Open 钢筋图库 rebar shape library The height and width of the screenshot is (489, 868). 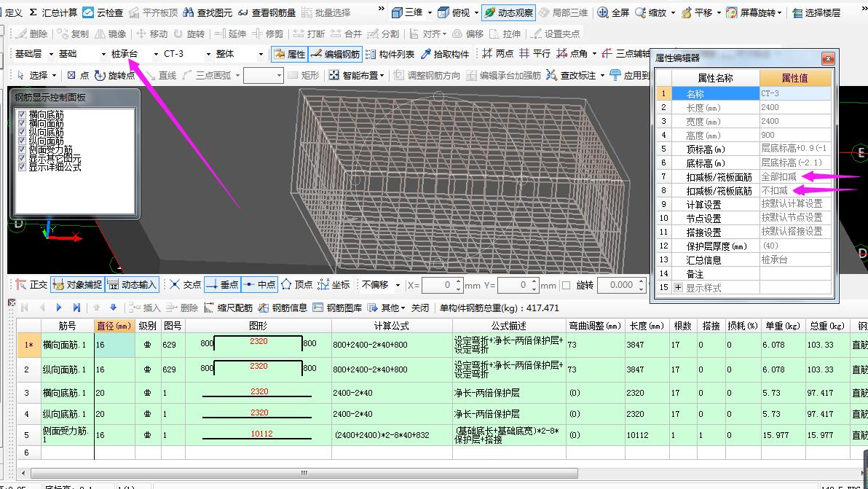click(337, 308)
